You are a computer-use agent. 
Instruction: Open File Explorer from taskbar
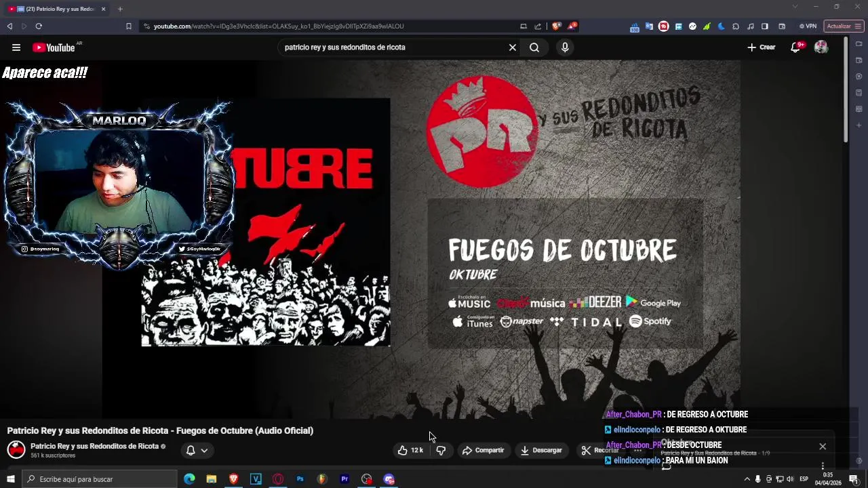[212, 479]
